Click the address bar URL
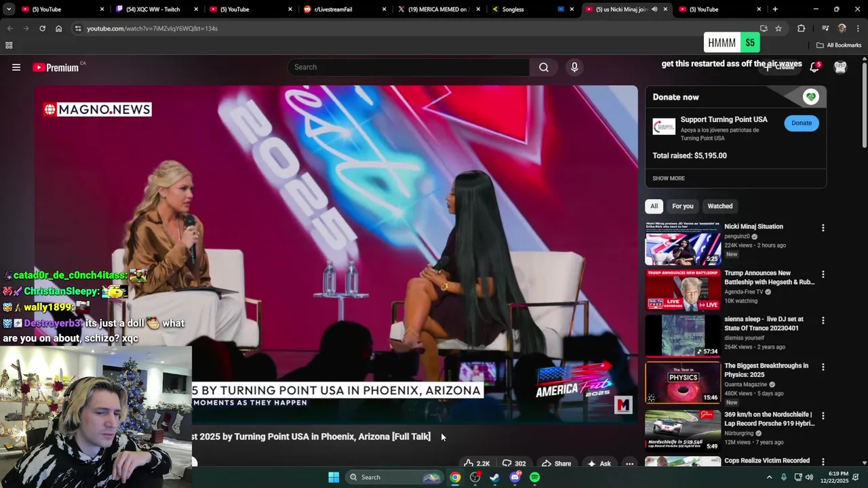868x488 pixels. (152, 28)
